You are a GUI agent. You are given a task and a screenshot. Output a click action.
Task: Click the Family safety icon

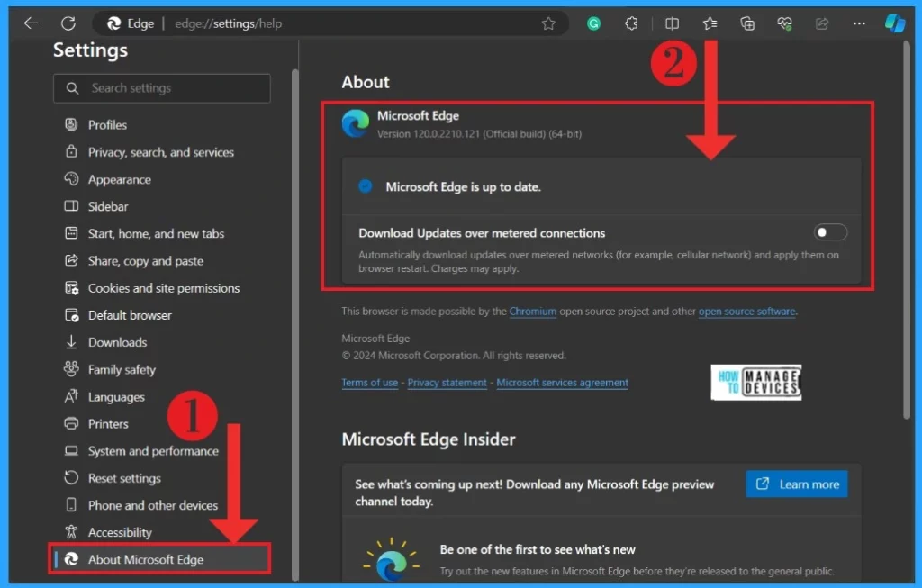[71, 369]
